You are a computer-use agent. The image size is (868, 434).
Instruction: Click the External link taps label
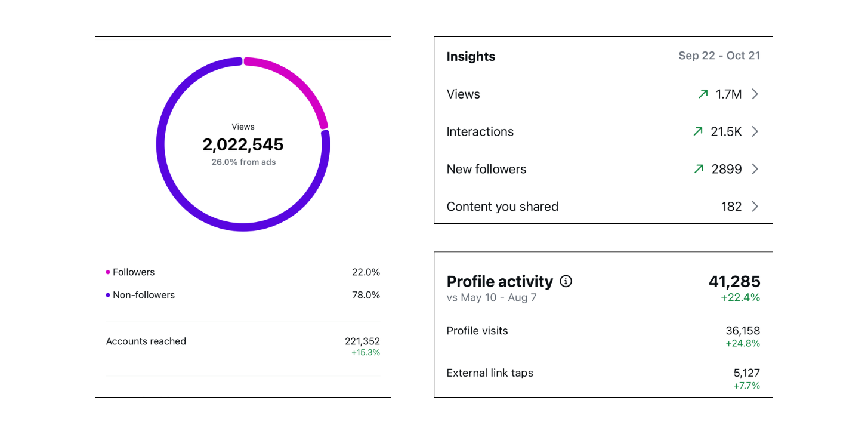click(490, 373)
